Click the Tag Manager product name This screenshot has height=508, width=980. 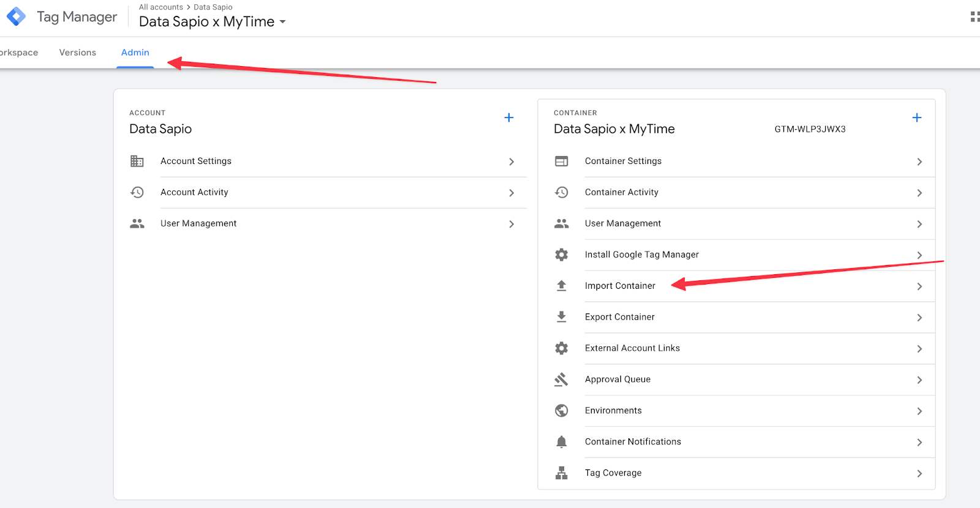pyautogui.click(x=77, y=17)
